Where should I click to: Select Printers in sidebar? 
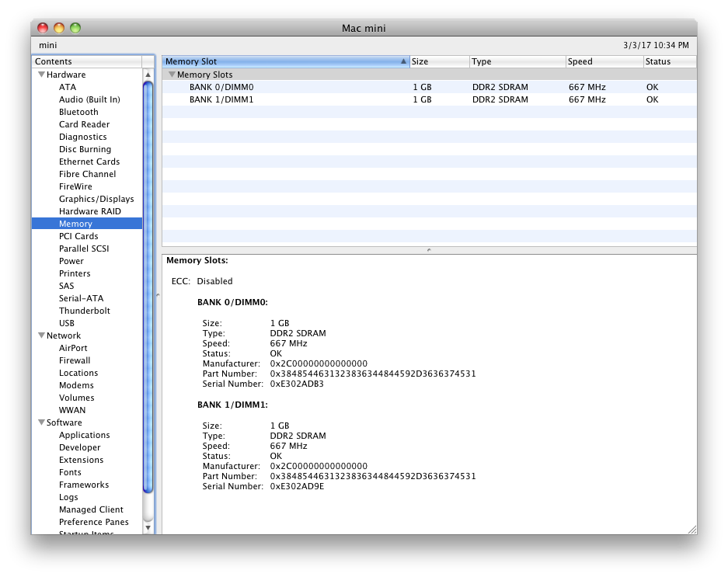75,273
